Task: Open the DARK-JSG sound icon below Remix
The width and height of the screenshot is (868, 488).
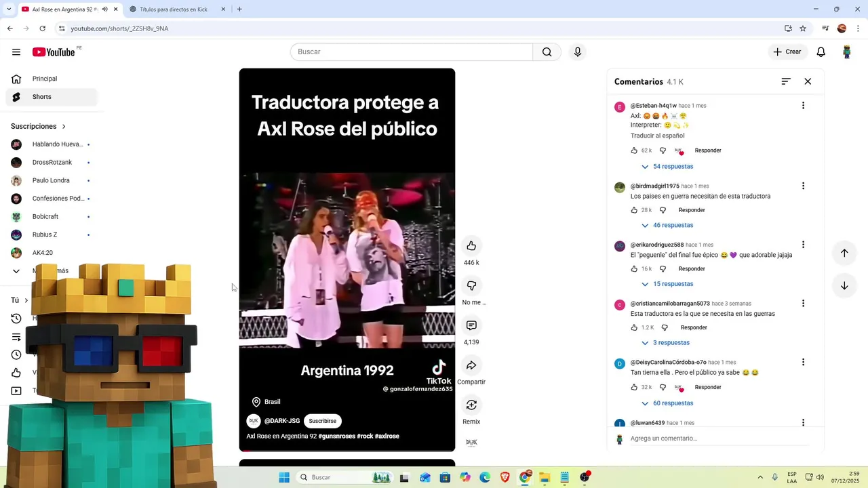Action: pos(471,443)
